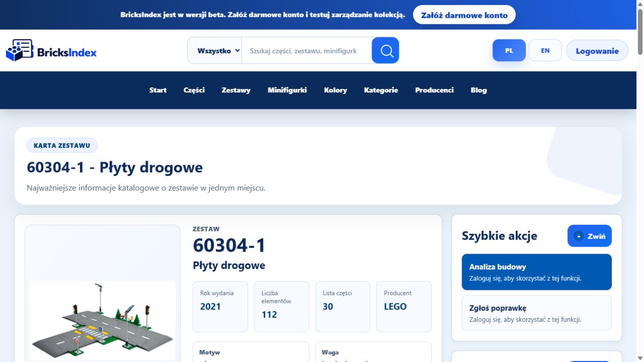Click the Rok wydania 2021 card

[220, 307]
